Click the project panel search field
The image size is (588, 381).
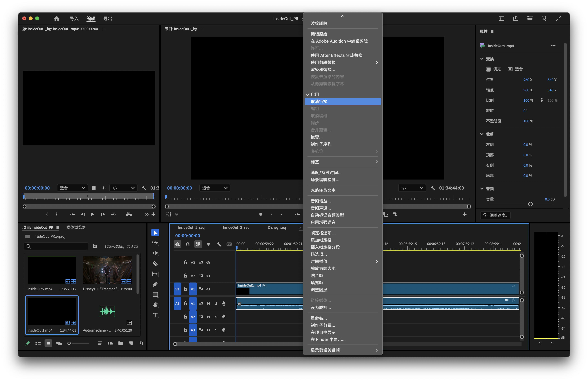coord(56,246)
